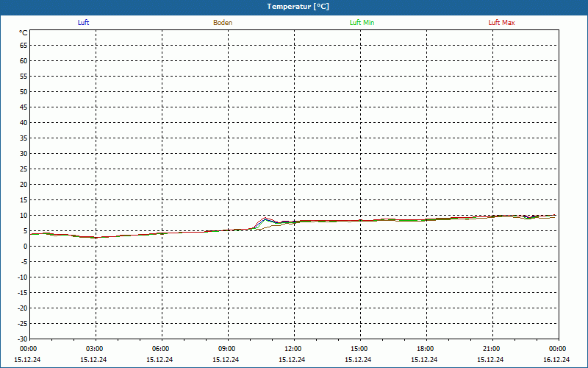Click the 0 value on y-axis
Screen dimensions: 588x368
pyautogui.click(x=26, y=247)
